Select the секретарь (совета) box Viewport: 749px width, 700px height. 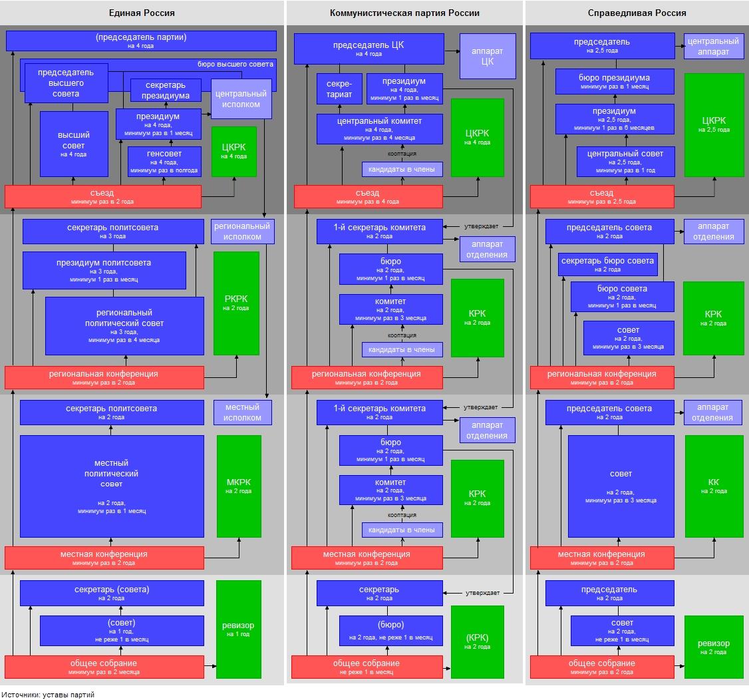(x=112, y=593)
